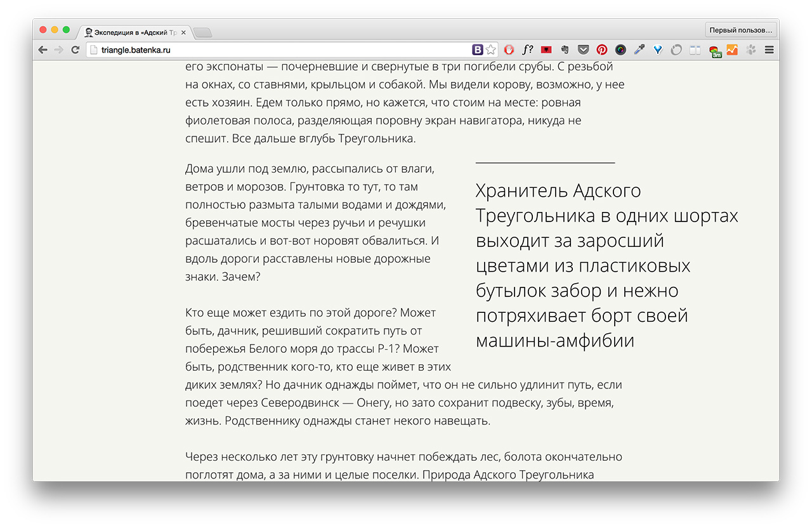Click the Bootstrap 'B' extension icon
Screen dimensions: 812x528
pos(478,49)
